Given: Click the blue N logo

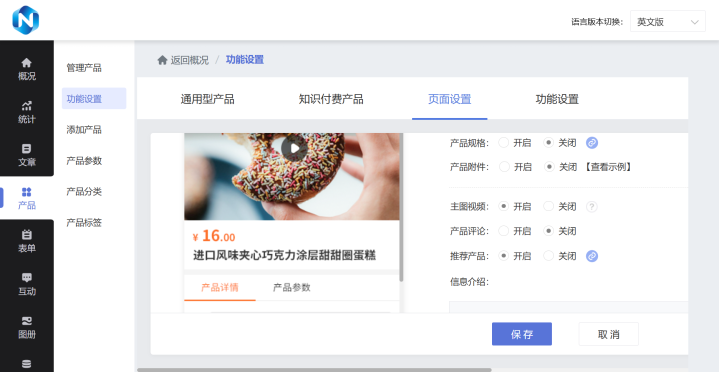Looking at the screenshot, I should (26, 20).
